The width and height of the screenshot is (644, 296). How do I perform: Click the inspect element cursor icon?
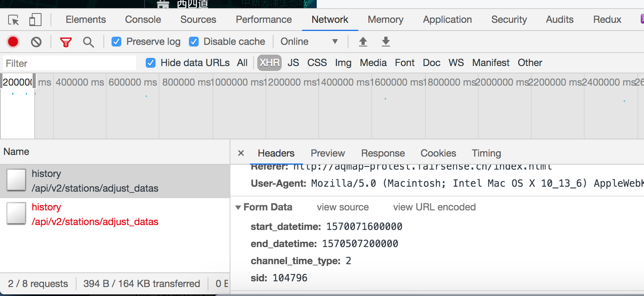click(x=13, y=20)
